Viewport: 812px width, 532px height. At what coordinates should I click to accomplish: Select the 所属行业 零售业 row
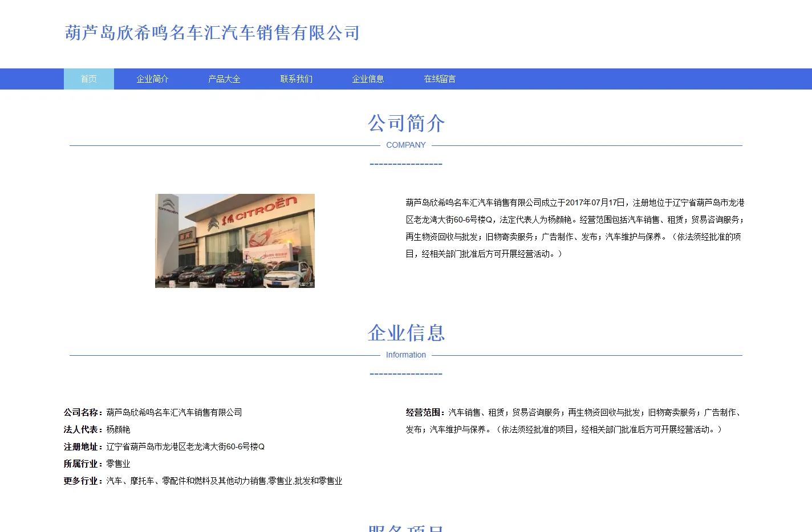point(97,464)
